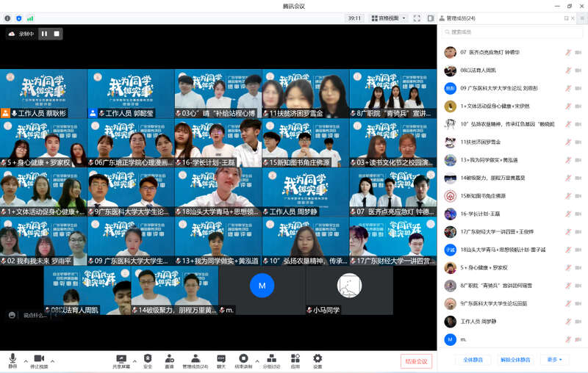
Task: Open the Security (安全) shield icon
Action: (x=148, y=358)
